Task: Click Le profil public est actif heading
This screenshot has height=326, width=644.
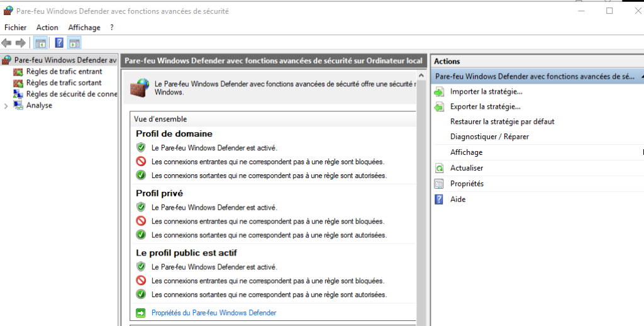Action: pyautogui.click(x=186, y=253)
